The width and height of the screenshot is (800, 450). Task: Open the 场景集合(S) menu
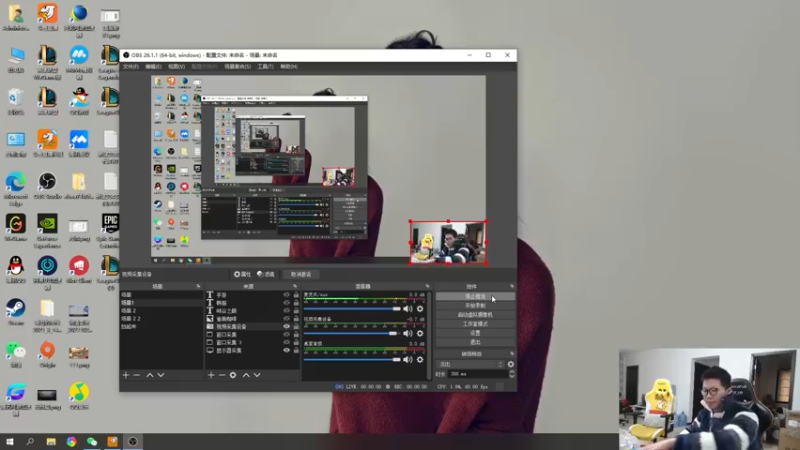(x=237, y=66)
